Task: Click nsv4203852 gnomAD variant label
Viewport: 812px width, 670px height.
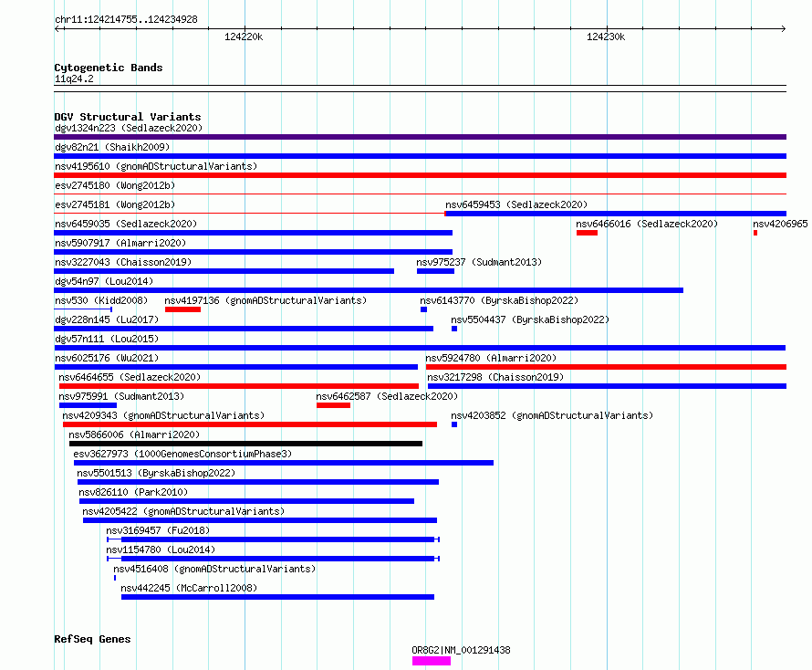Action: (x=552, y=415)
